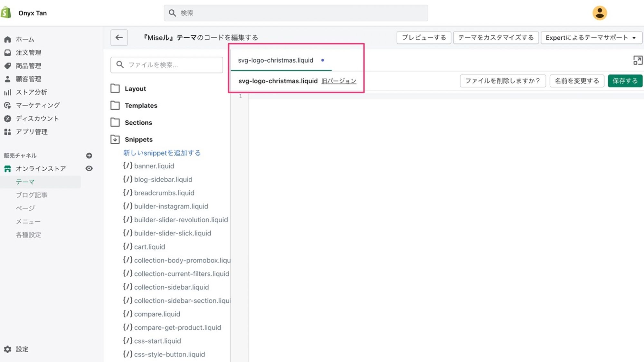Open テーマ in the sidebar
644x362 pixels.
click(25, 182)
